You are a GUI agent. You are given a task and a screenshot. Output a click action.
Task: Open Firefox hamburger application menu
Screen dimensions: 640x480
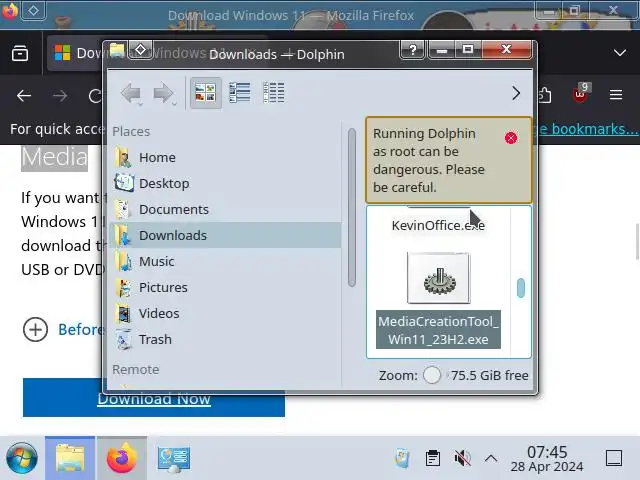pyautogui.click(x=616, y=95)
